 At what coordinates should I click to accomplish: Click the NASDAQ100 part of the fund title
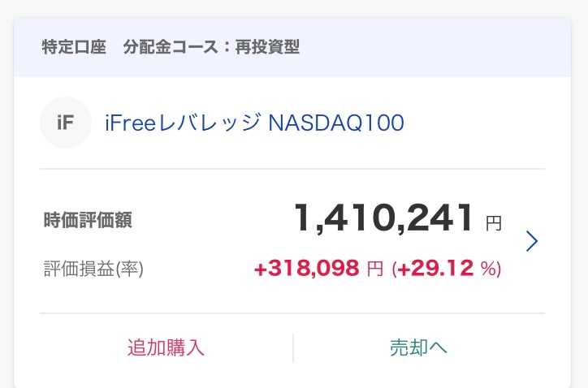coord(336,123)
